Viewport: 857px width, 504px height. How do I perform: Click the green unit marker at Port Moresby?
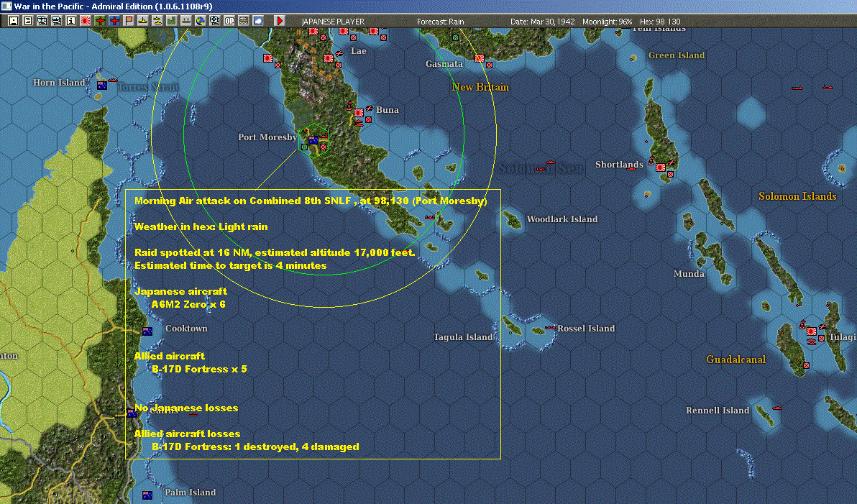point(304,147)
